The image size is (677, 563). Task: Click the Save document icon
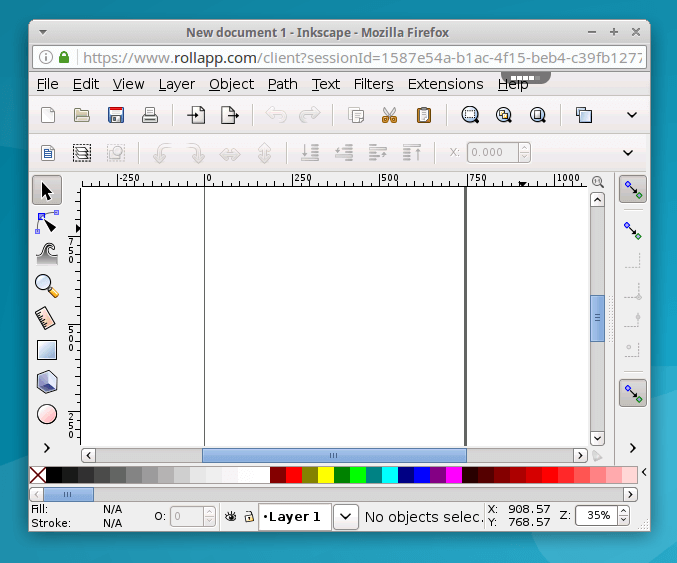(116, 115)
